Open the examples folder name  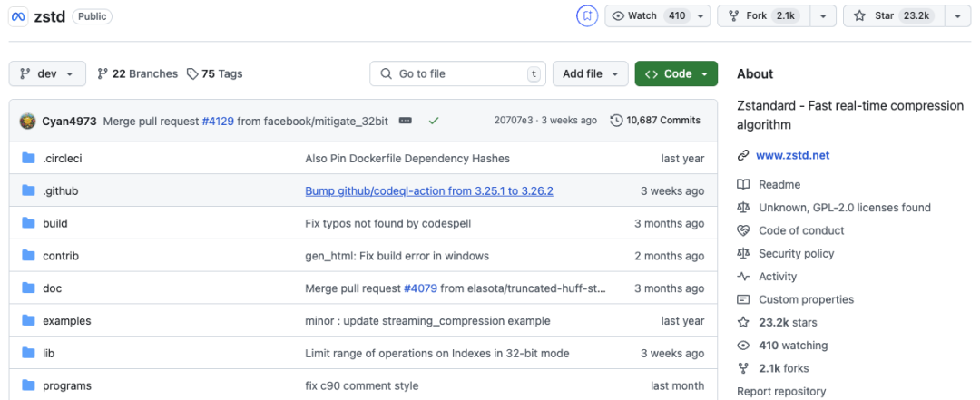click(67, 321)
